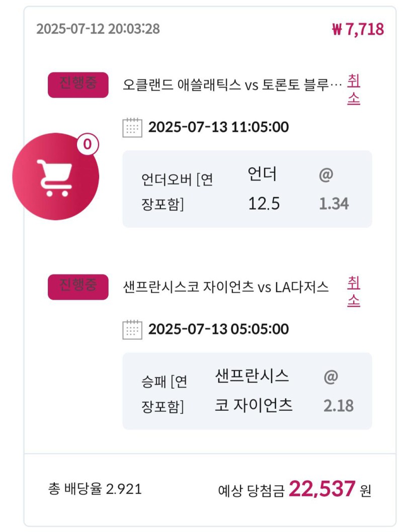Cancel the San Francisco Giants vs LA Dodgers bet
Image resolution: width=420 pixels, height=532 pixels.
click(354, 292)
